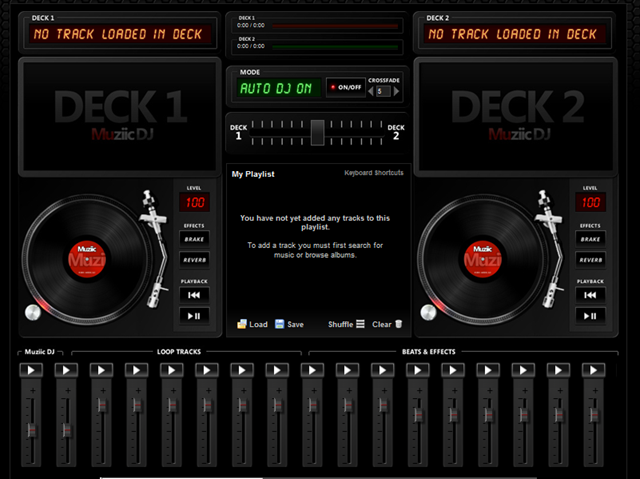Click the Deck 2 green progress bar
This screenshot has height=479, width=640.
pos(335,47)
